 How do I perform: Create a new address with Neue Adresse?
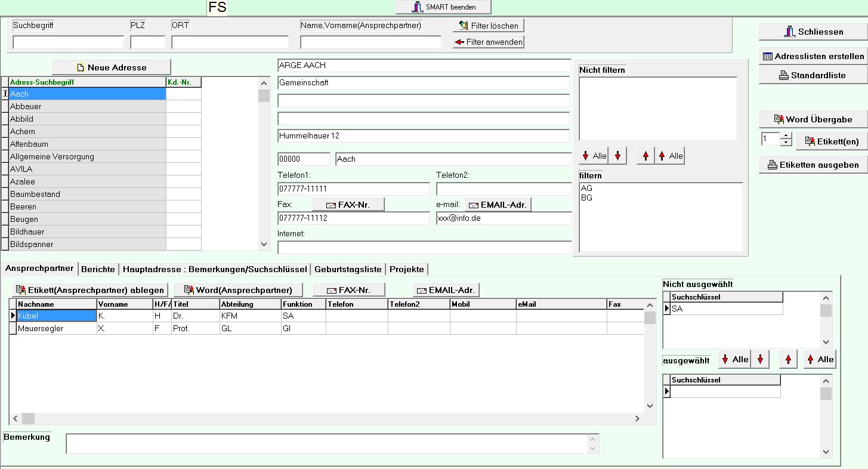coord(112,67)
